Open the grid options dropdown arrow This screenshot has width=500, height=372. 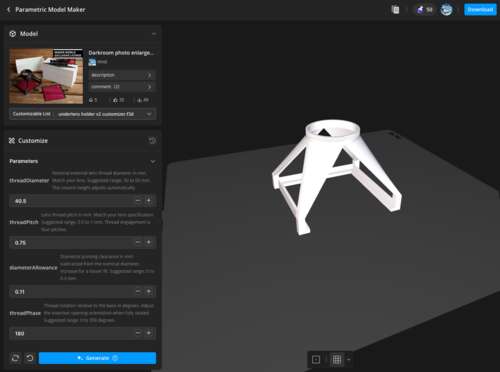(348, 359)
